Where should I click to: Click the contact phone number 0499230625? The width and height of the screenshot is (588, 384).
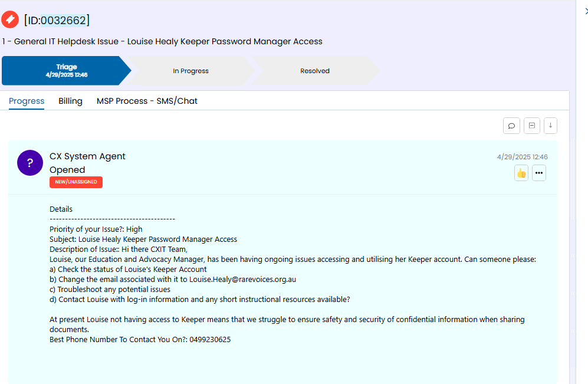coord(210,340)
